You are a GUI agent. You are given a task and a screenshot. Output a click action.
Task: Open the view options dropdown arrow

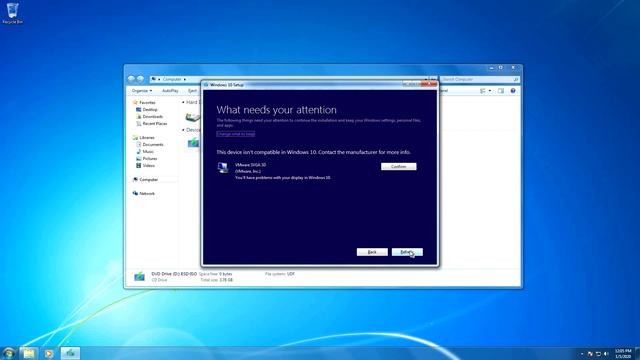coord(490,91)
